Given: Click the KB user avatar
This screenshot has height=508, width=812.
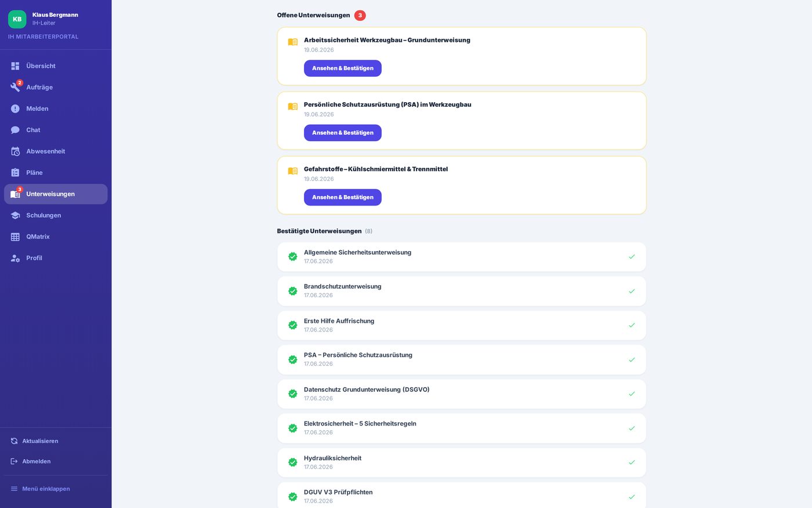Looking at the screenshot, I should coord(17,19).
